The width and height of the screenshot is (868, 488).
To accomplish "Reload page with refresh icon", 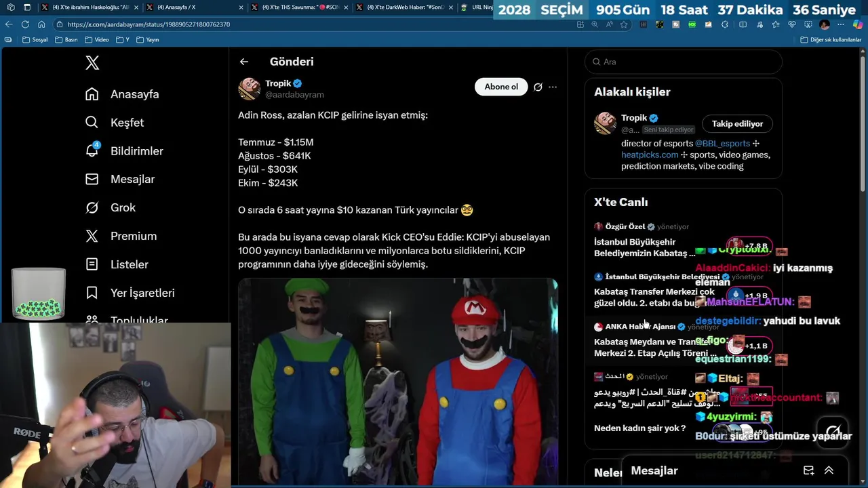I will [x=25, y=24].
